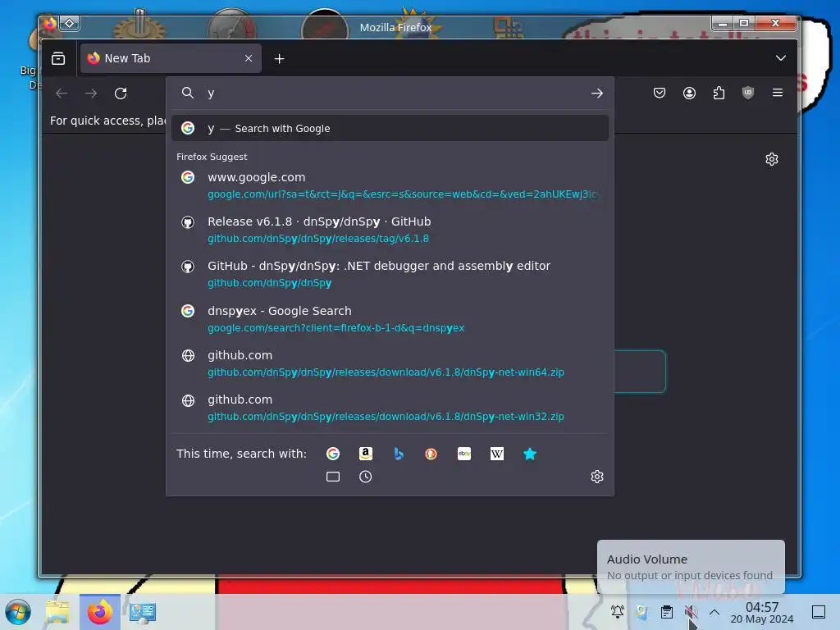Reload the current page
Screen dimensions: 840x630
tap(121, 94)
